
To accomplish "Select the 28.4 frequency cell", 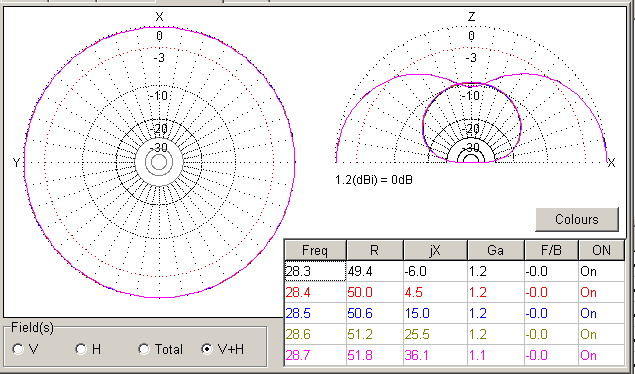I will click(x=315, y=292).
